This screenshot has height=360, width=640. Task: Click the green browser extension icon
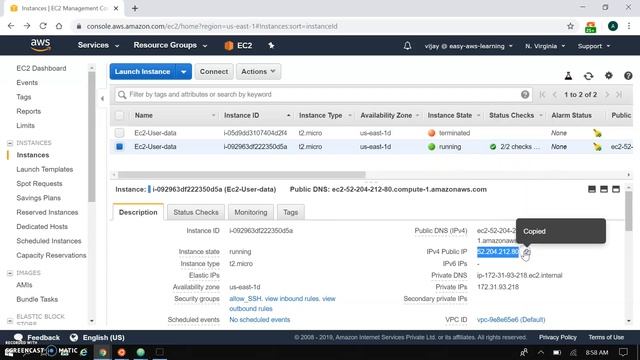(591, 27)
